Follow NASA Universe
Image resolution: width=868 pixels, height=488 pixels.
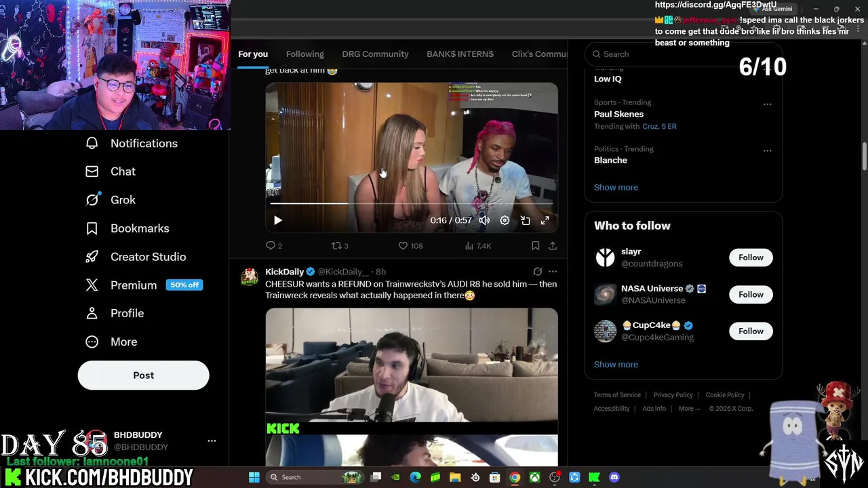[x=751, y=294]
